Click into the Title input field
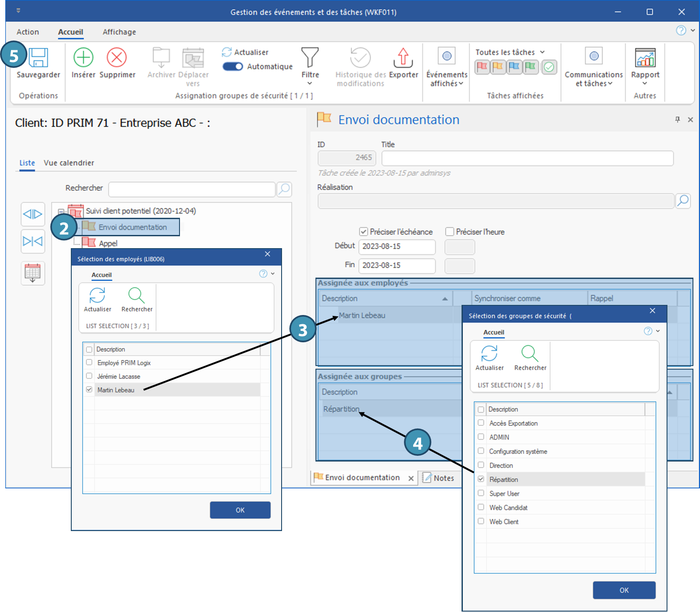The image size is (700, 612). pos(527,158)
